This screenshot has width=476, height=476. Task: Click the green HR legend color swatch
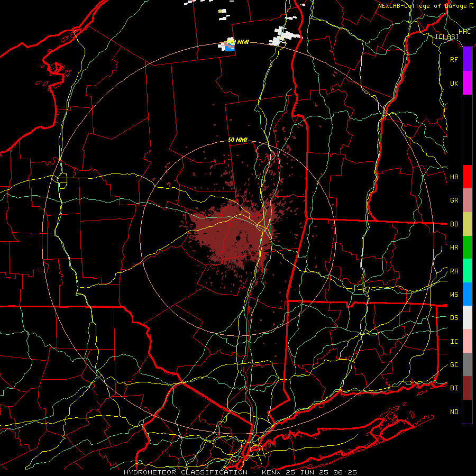pos(467,248)
